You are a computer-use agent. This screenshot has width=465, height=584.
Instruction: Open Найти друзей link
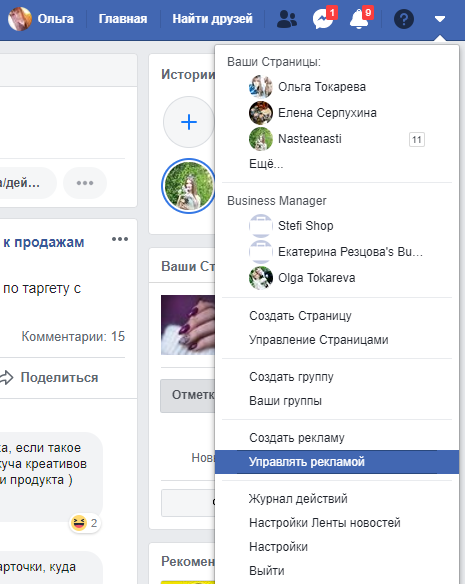click(x=212, y=19)
